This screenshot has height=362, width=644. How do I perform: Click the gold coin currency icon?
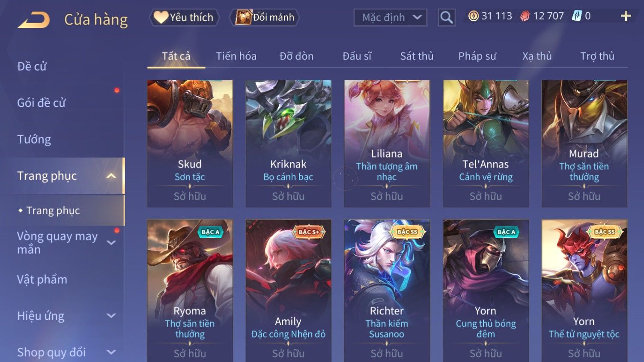[x=473, y=16]
